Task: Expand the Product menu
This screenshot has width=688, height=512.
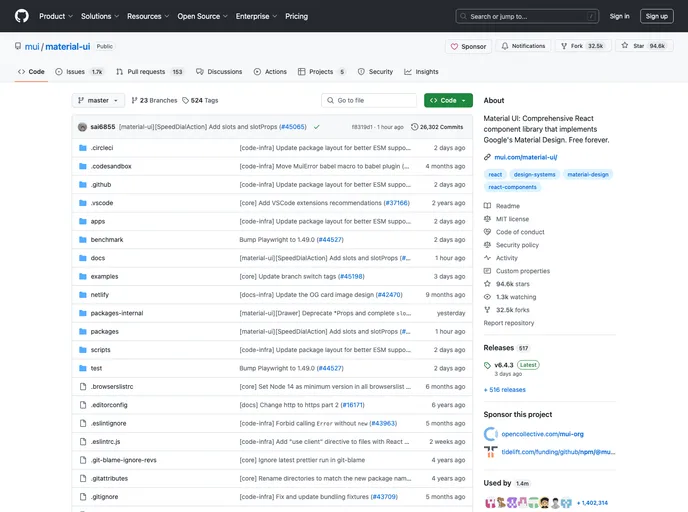Action: click(56, 16)
